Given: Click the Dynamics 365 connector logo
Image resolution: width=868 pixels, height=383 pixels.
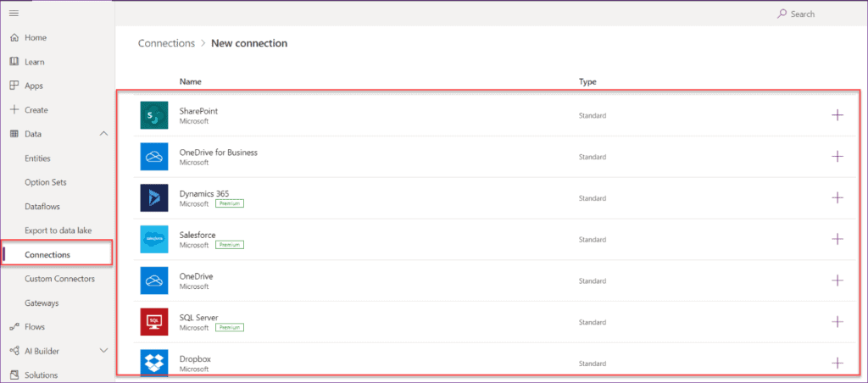Looking at the screenshot, I should (x=154, y=198).
